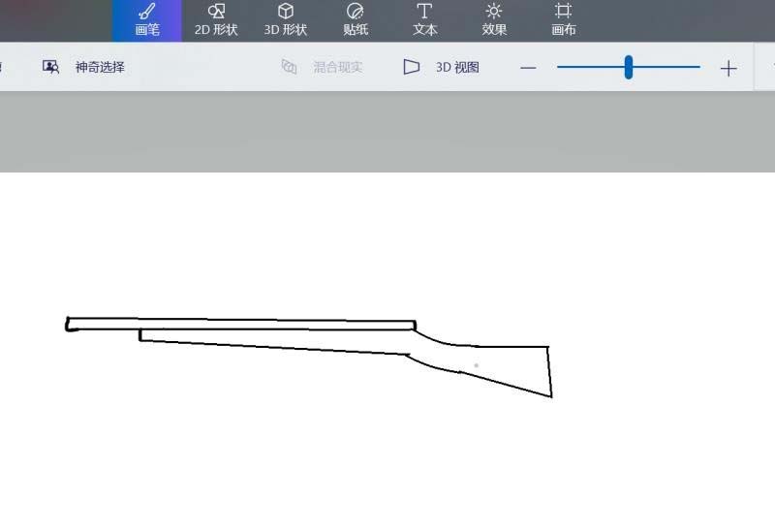Choose the 文本 text tool
Screen dimensions: 775x532
[424, 19]
